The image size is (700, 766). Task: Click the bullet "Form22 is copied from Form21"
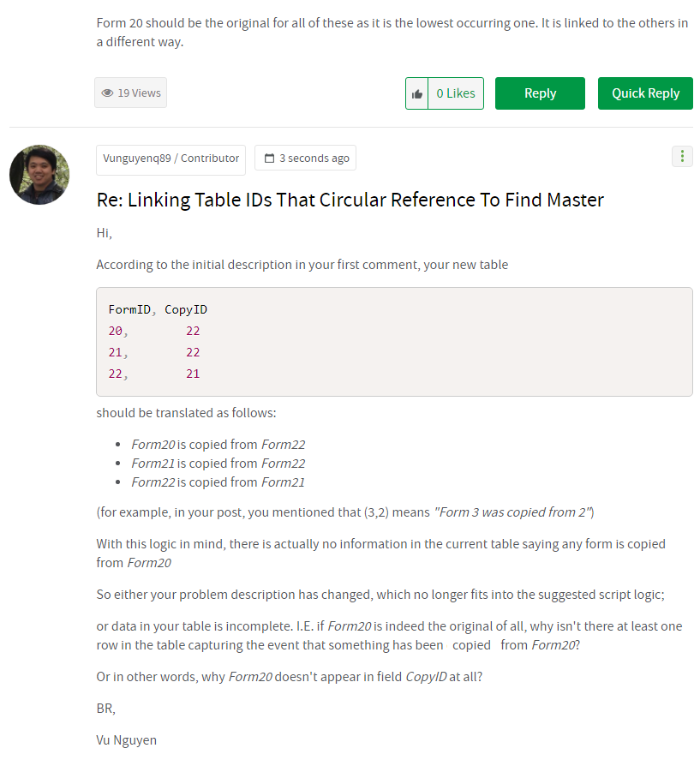coord(218,482)
